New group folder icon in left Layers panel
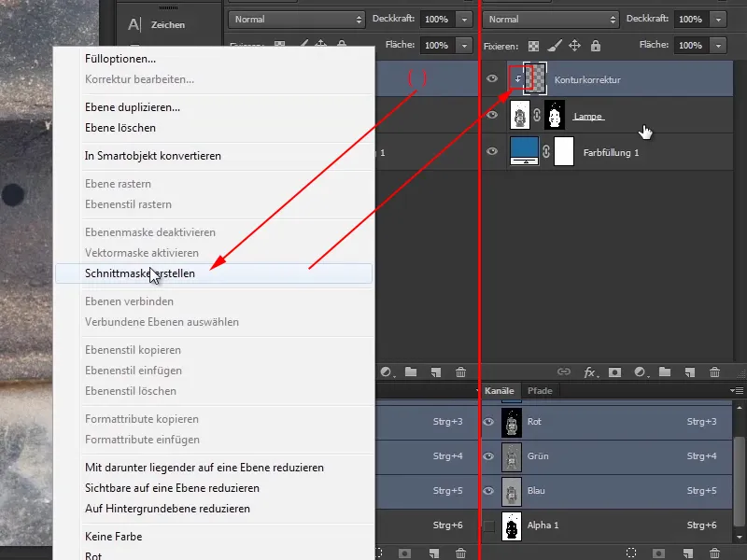Screen dimensions: 747x560 411,371
